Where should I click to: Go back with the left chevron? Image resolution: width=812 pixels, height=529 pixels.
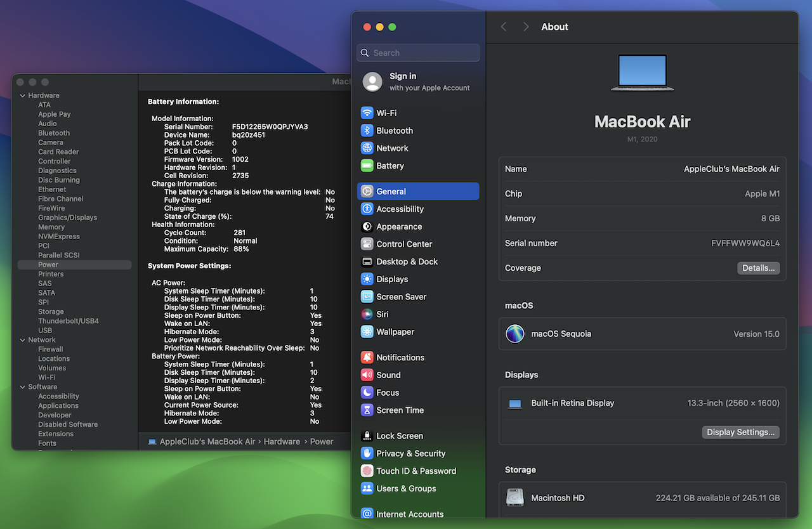click(x=504, y=27)
